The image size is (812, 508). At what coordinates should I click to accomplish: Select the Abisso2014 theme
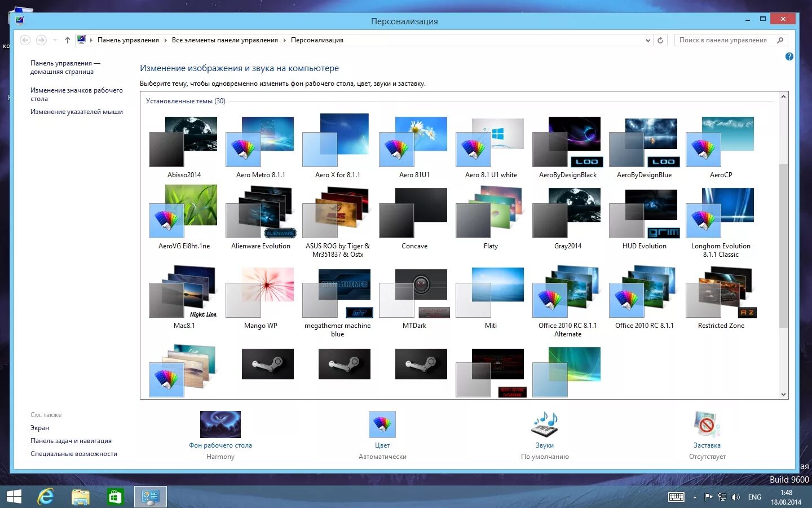coord(183,146)
